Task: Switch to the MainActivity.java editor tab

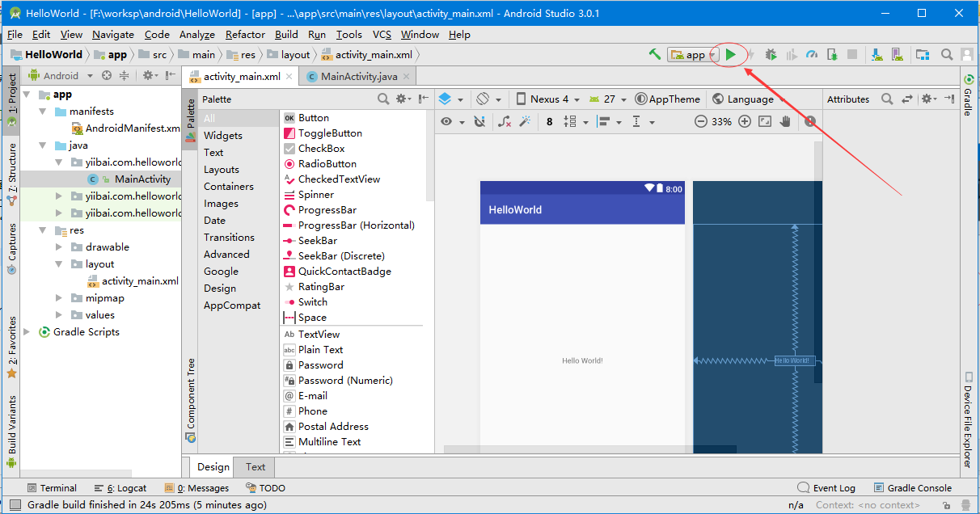Action: (x=358, y=76)
